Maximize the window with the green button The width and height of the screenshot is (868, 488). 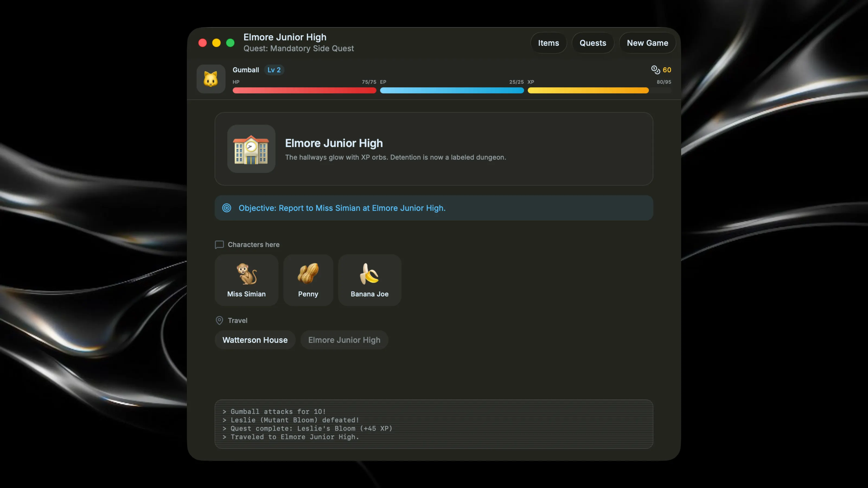pyautogui.click(x=230, y=43)
